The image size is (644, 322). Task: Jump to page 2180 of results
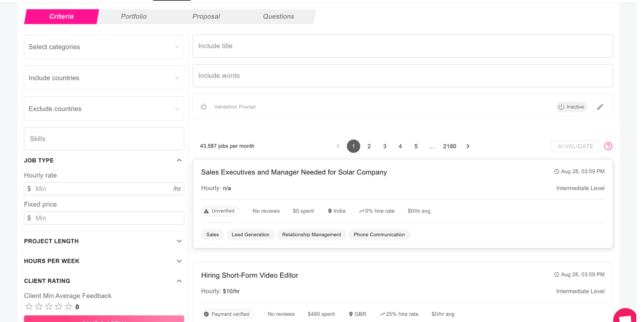point(449,146)
